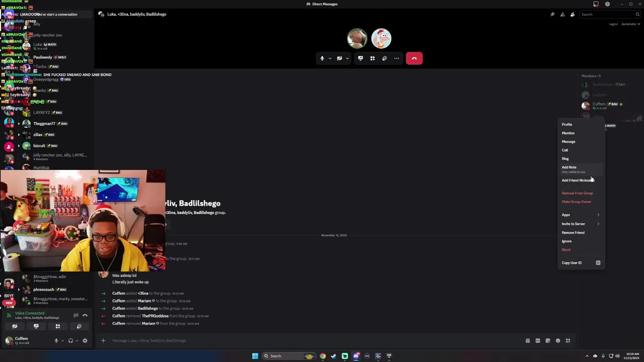This screenshot has height=362, width=644.
Task: Open bizcuit direct message
Action: coord(55,146)
